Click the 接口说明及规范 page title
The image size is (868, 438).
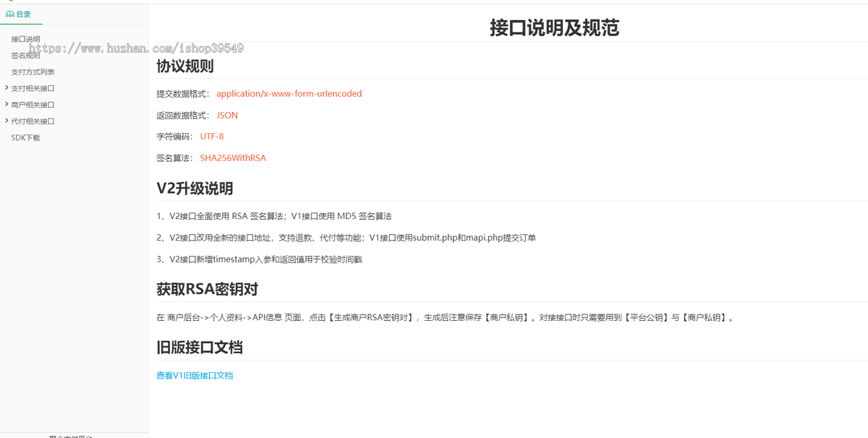pos(555,27)
